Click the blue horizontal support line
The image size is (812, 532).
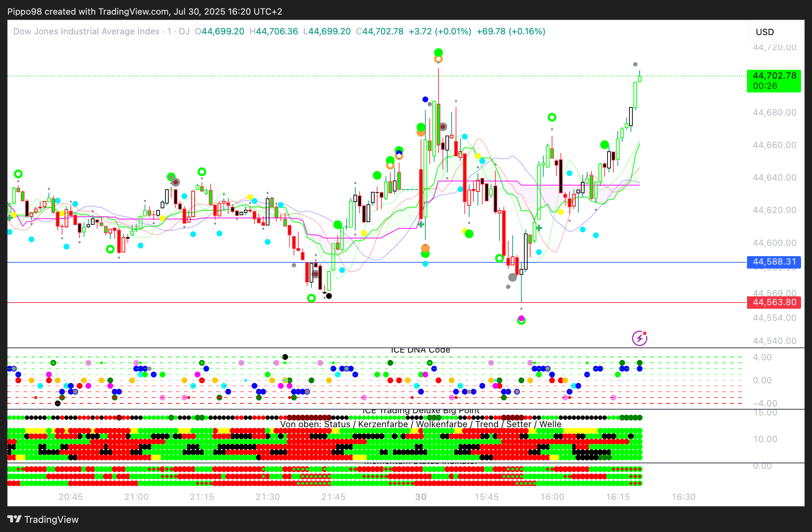[219, 262]
